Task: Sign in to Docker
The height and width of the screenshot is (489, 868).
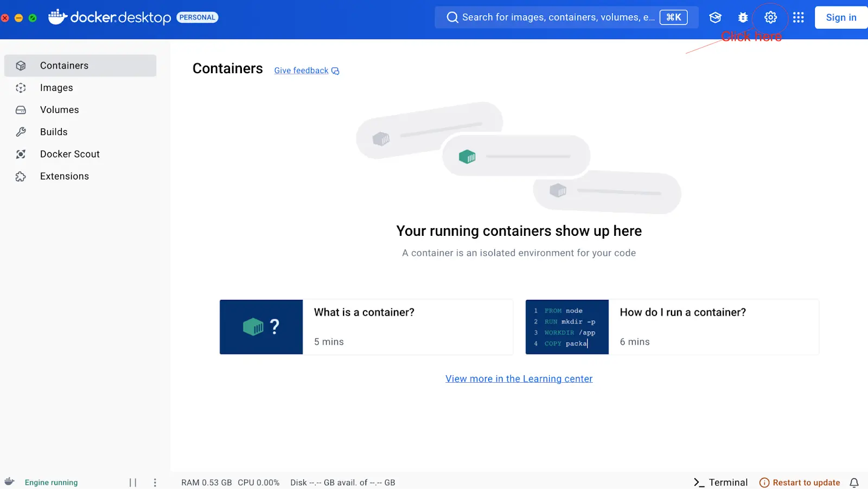Action: coord(840,17)
